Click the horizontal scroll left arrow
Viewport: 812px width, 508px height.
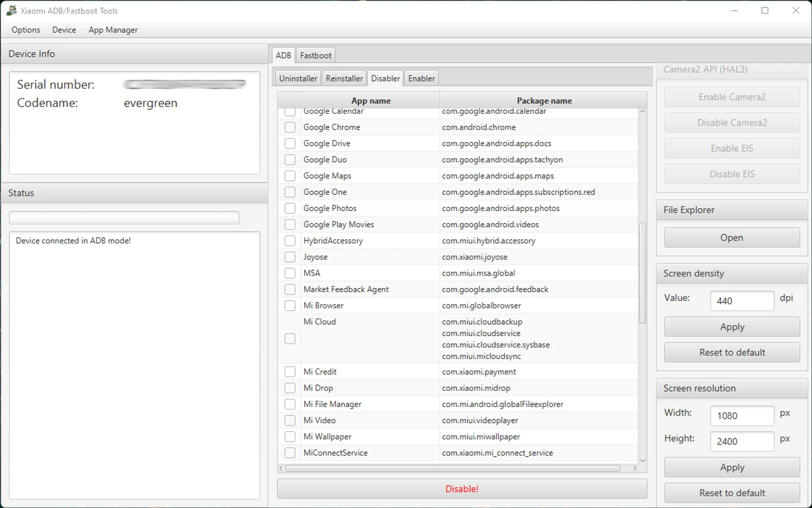[281, 468]
